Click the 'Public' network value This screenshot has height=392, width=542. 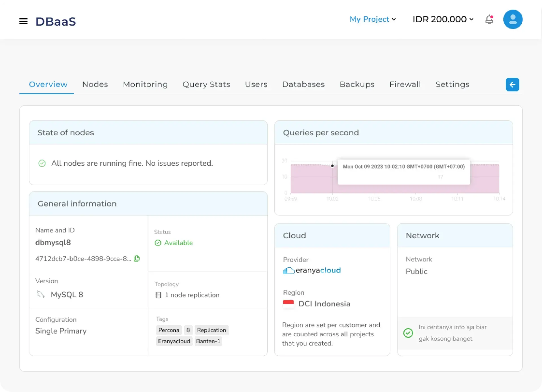416,271
